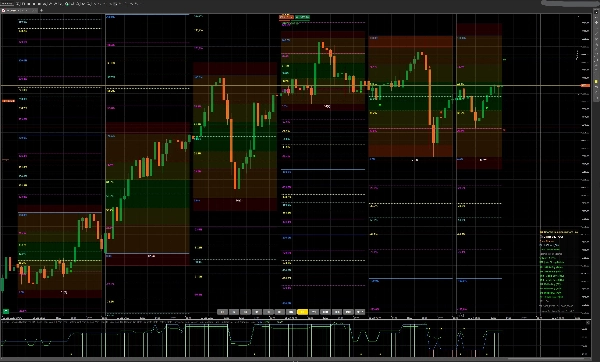
Task: Open a new chart tab with the plus button
Action: [41, 10]
